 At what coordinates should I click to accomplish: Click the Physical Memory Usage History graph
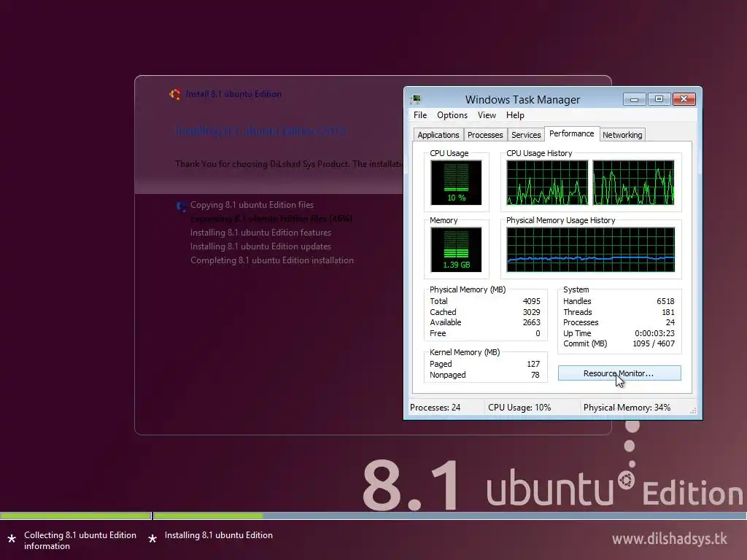click(x=590, y=249)
